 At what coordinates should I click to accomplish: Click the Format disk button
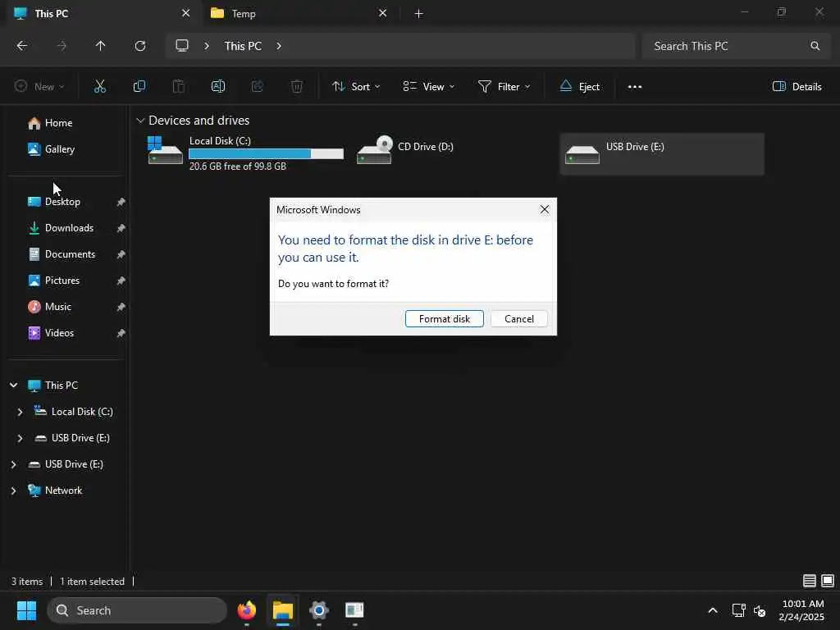[x=444, y=319]
